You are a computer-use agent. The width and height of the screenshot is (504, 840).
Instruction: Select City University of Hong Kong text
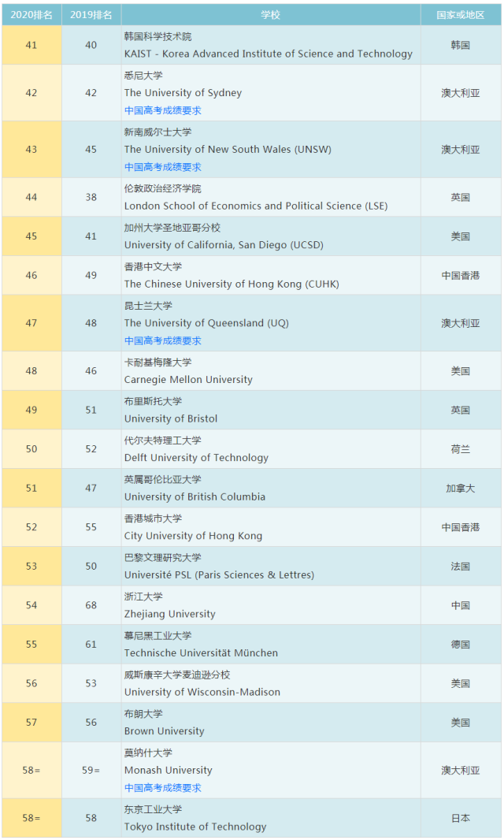(x=194, y=537)
